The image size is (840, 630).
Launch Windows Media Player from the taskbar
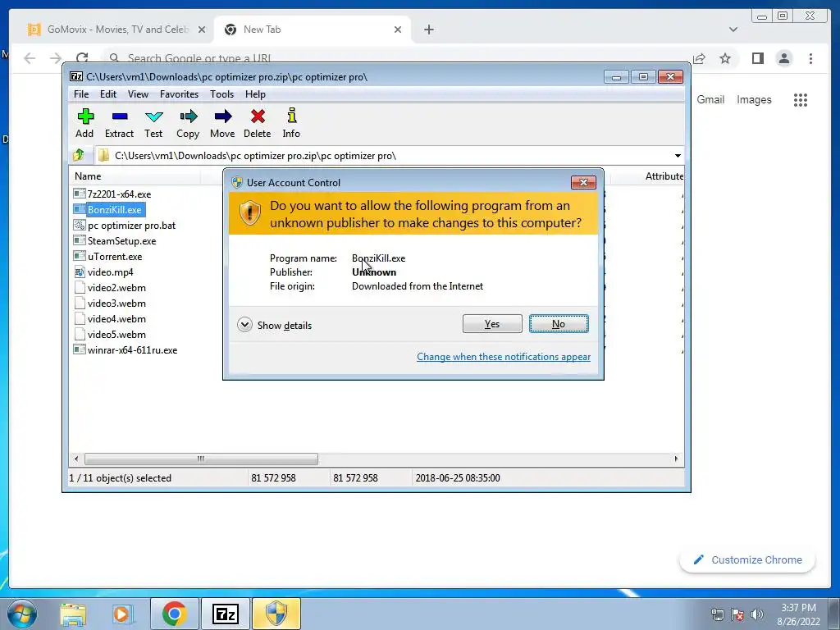pos(122,614)
